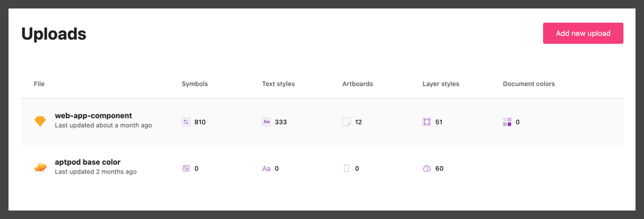Click Aa text styles icon in aptpod row
This screenshot has width=644, height=219.
266,168
